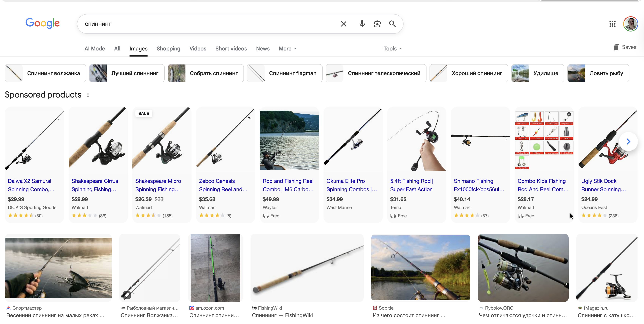The height and width of the screenshot is (324, 644).
Task: Open Combo Kids tackle kit product image
Action: tap(544, 140)
